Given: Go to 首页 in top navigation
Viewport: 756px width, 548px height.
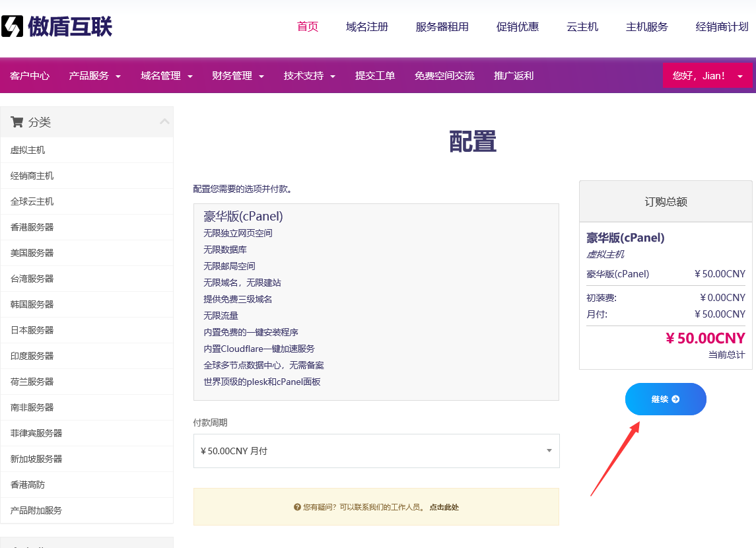Looking at the screenshot, I should tap(308, 27).
